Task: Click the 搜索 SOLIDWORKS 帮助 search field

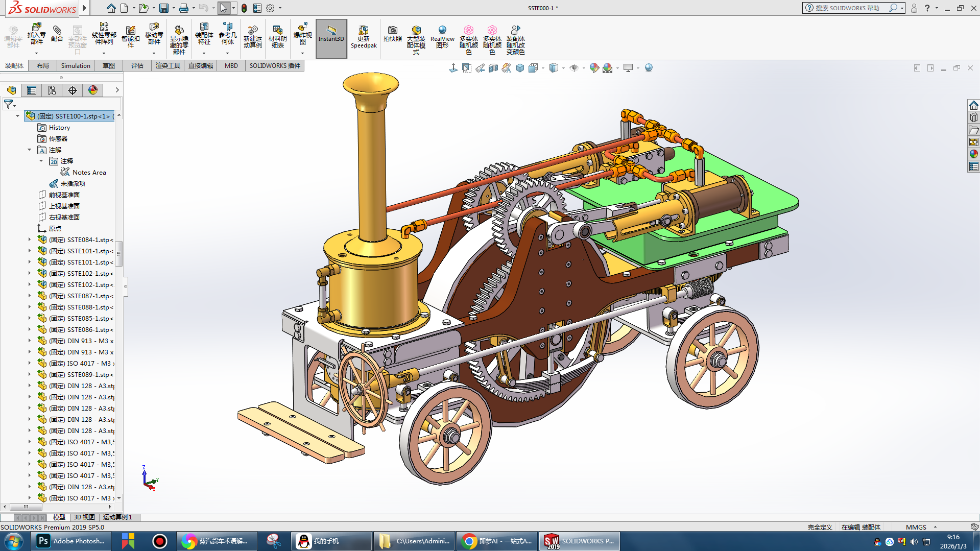Action: [848, 8]
